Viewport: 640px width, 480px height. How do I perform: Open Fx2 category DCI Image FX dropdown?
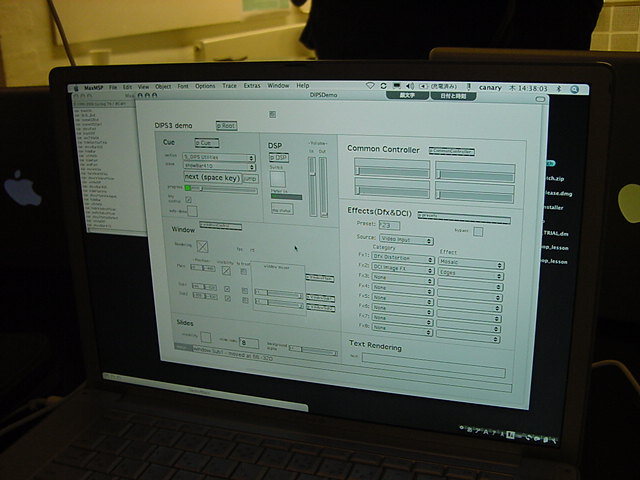pyautogui.click(x=403, y=269)
